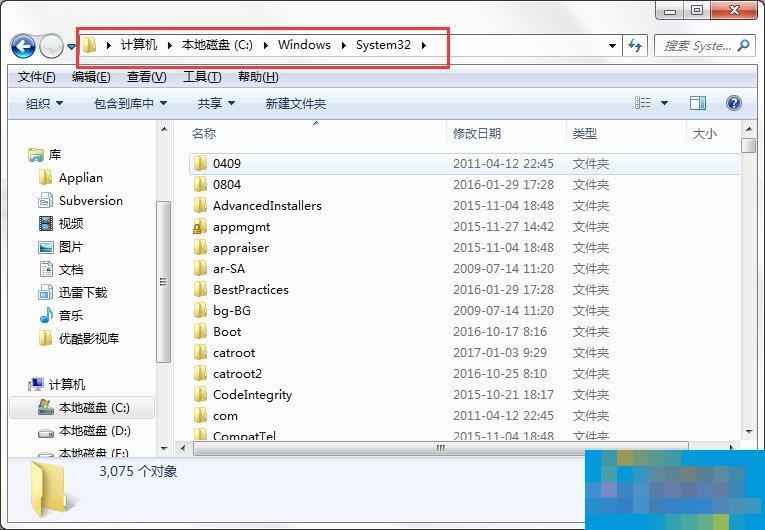This screenshot has width=765, height=530.
Task: Open the more view options arrow
Action: click(664, 103)
